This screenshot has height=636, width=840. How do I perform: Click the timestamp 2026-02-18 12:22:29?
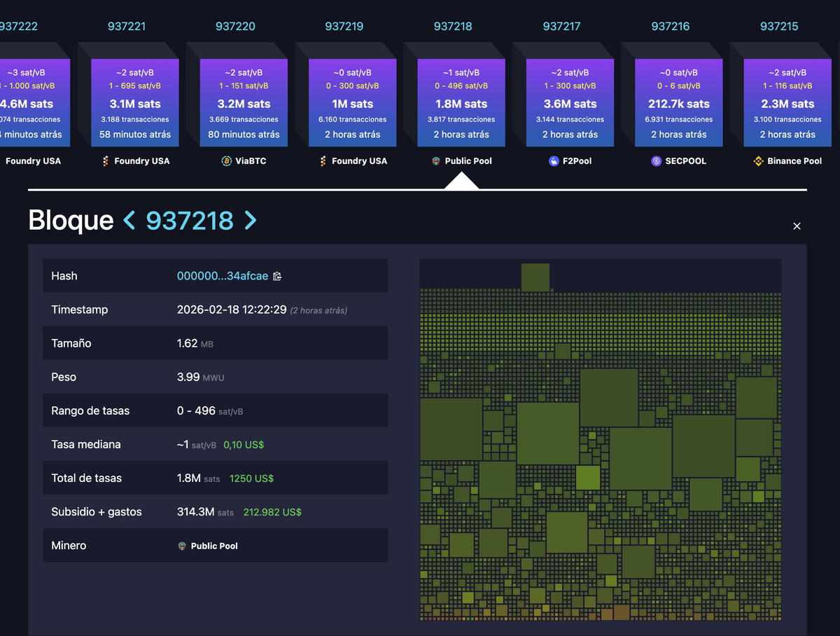tap(232, 310)
